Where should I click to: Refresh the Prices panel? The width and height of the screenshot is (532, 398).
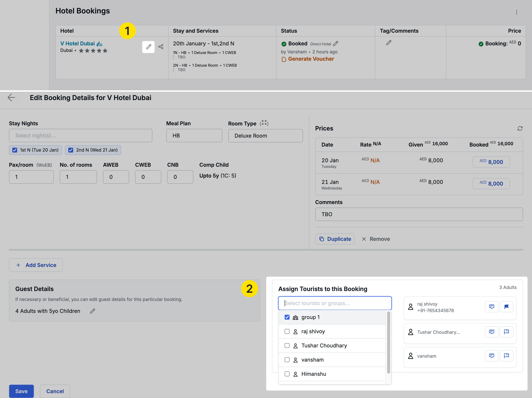coord(520,128)
